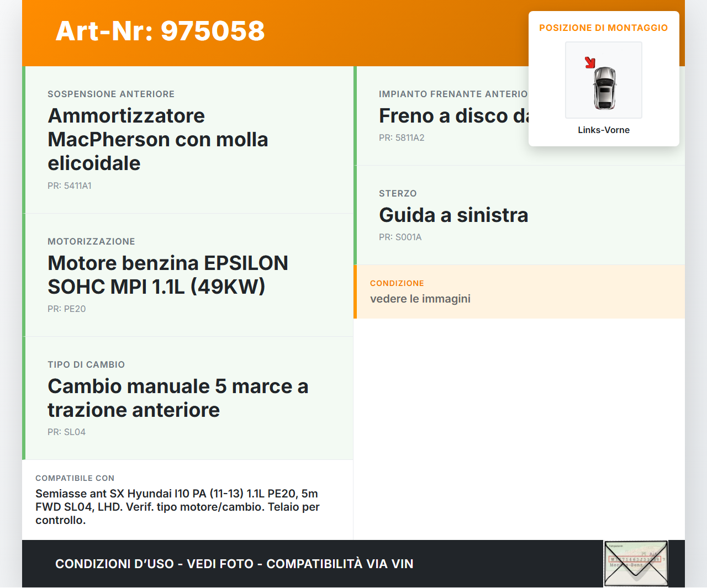Click the Fahrzeugschein paper icon bottom right
This screenshot has height=588, width=707.
(x=636, y=563)
